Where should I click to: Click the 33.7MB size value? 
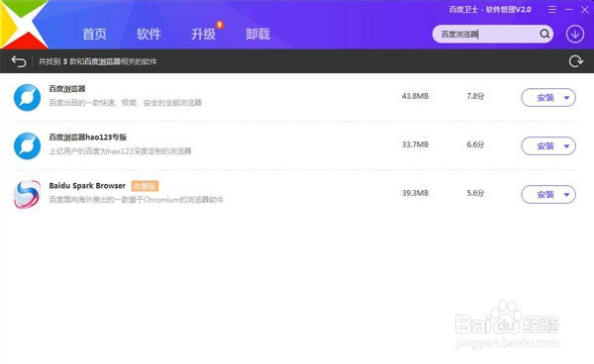click(415, 144)
